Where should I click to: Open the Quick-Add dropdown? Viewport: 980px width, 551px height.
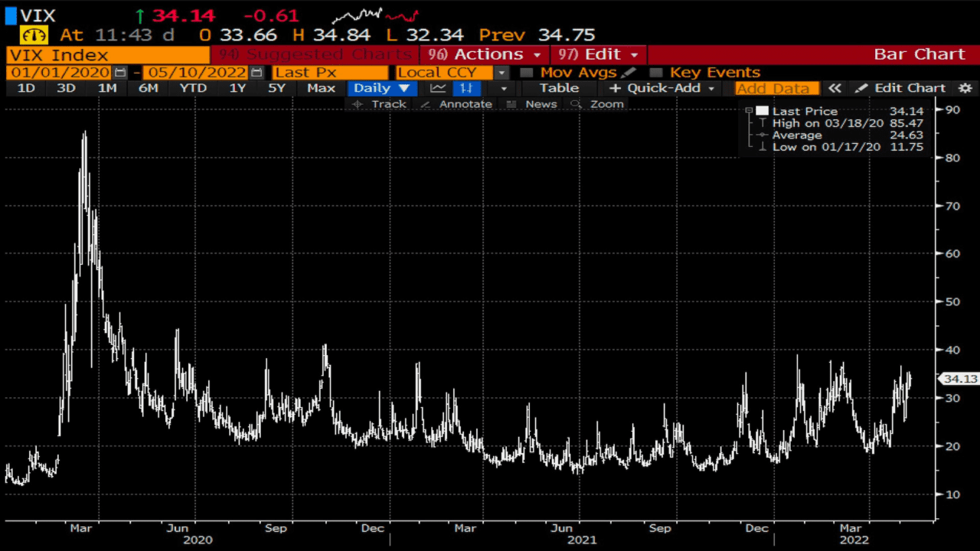click(x=662, y=88)
